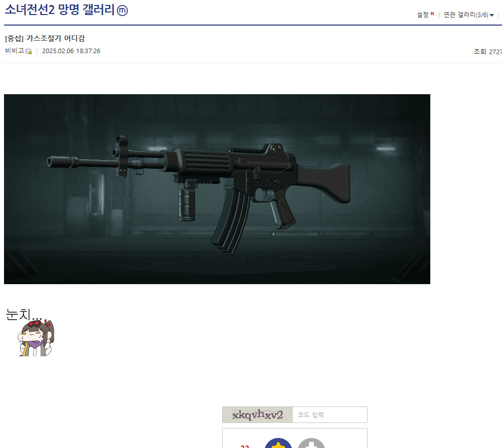
Task: Click the user badge icon next to 비비고
Action: [29, 51]
